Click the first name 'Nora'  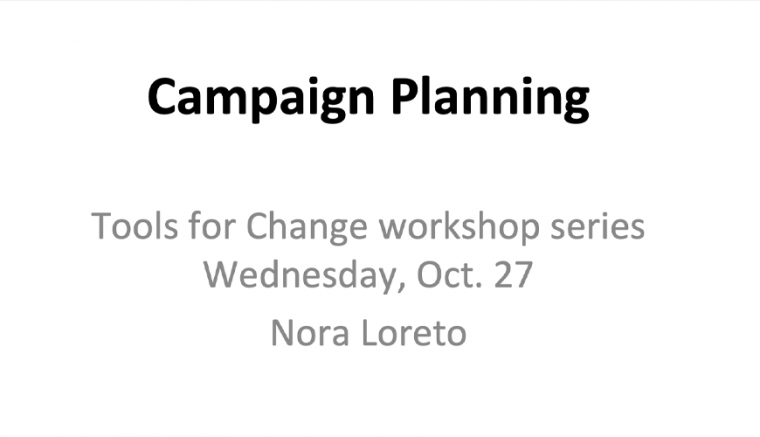tap(310, 333)
